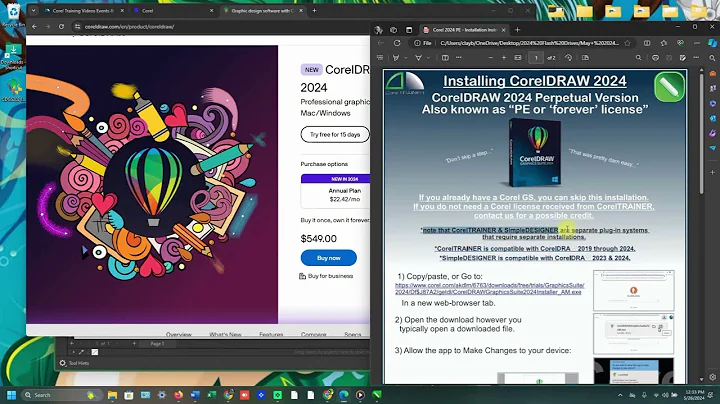The height and width of the screenshot is (404, 720).
Task: Open the Copilot icon in Edge
Action: (712, 43)
